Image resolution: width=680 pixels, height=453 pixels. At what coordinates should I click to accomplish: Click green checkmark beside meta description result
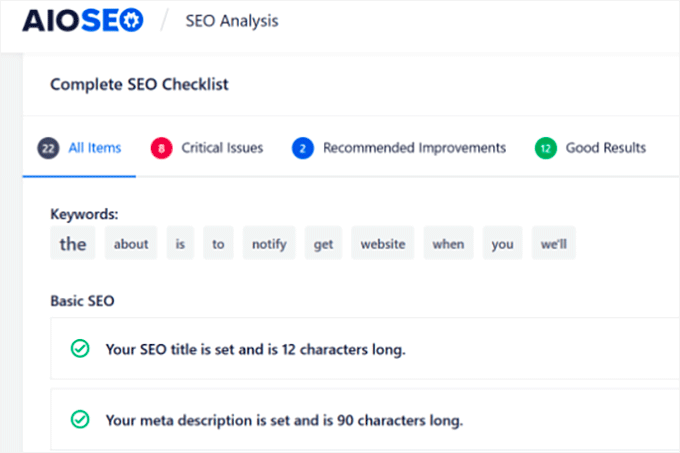[79, 419]
